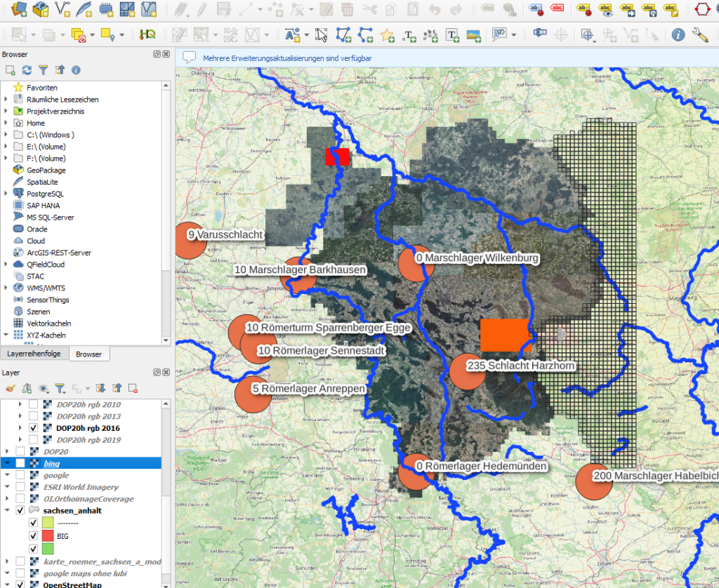This screenshot has width=719, height=588.
Task: Select WMS/WMTS in the Browser tree
Action: (x=46, y=288)
